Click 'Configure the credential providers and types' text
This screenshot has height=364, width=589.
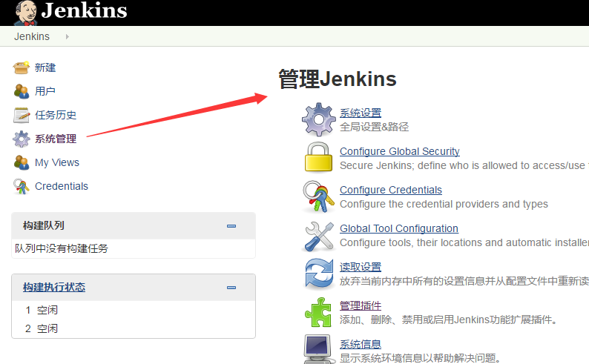[444, 204]
